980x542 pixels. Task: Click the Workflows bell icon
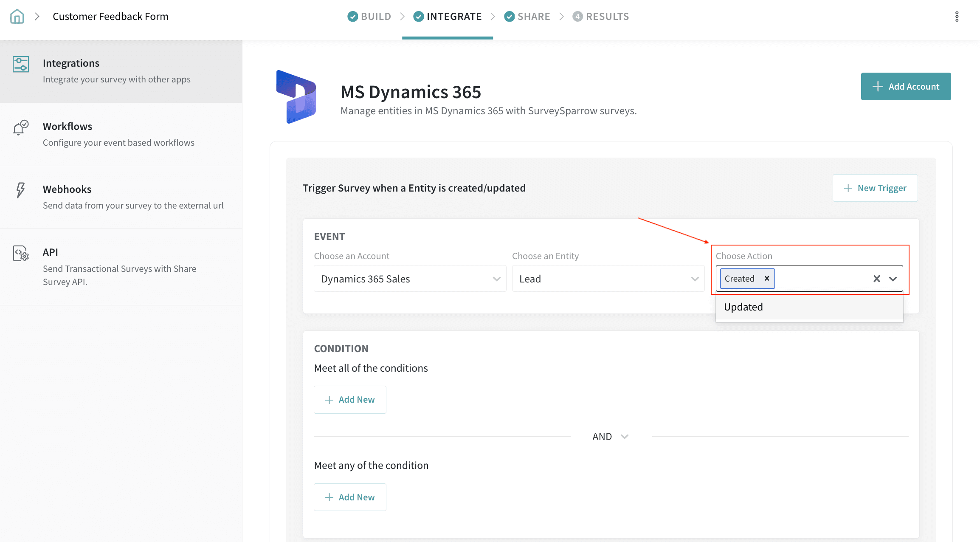pyautogui.click(x=20, y=127)
